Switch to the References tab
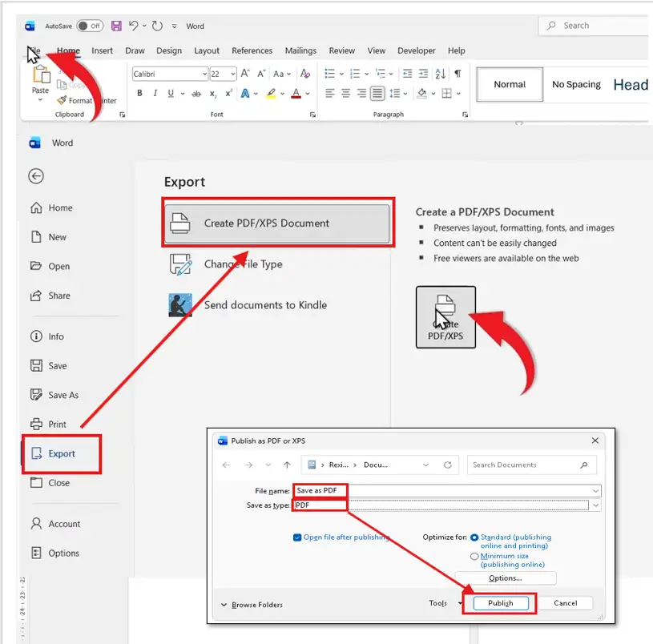 (x=252, y=50)
